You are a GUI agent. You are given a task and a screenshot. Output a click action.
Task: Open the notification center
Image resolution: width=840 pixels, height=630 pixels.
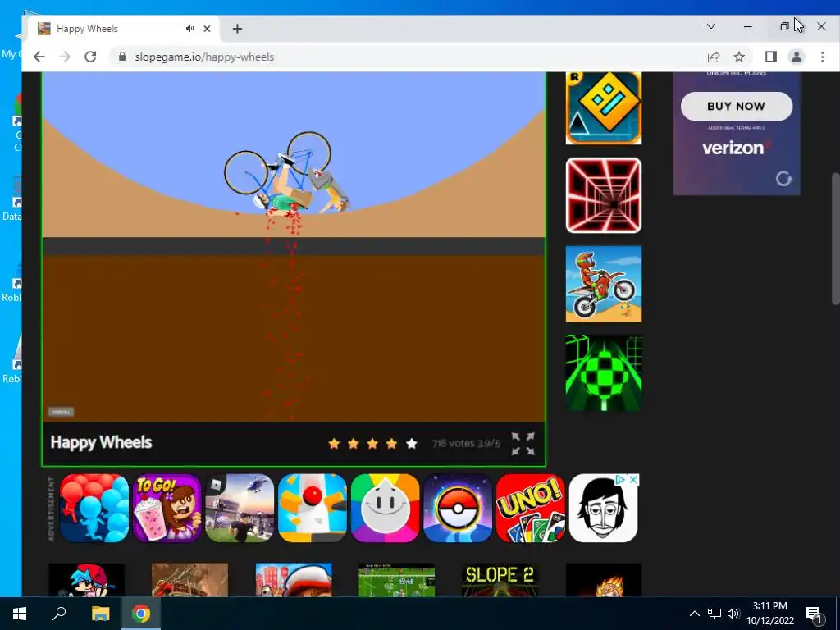[814, 614]
